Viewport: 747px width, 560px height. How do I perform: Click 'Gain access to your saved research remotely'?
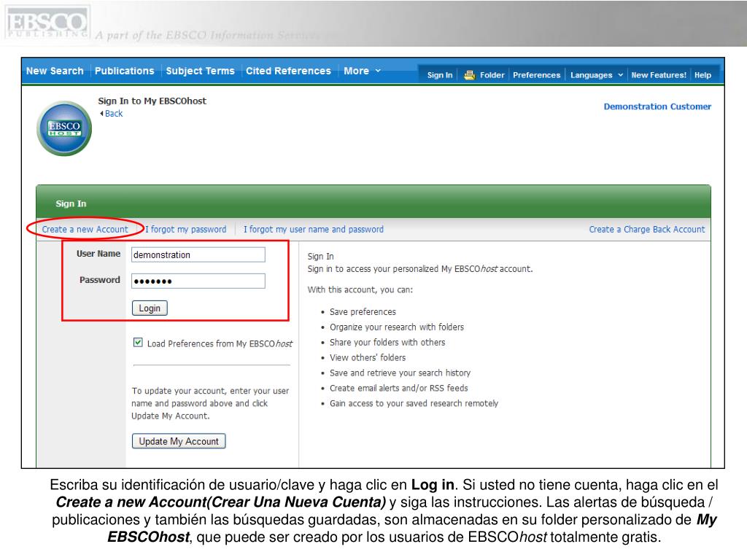[x=414, y=403]
